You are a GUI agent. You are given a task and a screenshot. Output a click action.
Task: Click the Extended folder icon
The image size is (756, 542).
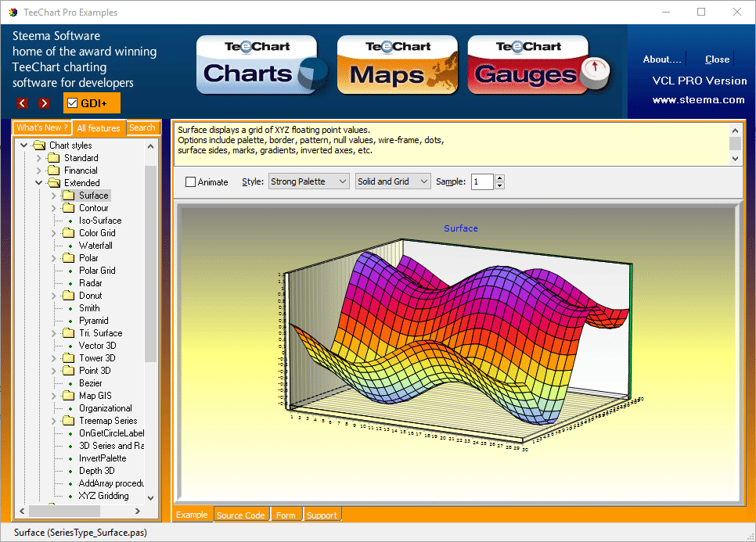click(x=53, y=182)
